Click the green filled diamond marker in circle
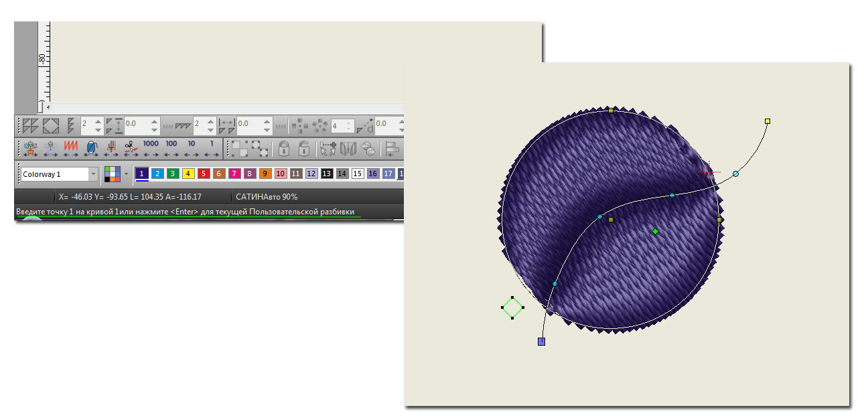The height and width of the screenshot is (416, 868). pyautogui.click(x=655, y=231)
